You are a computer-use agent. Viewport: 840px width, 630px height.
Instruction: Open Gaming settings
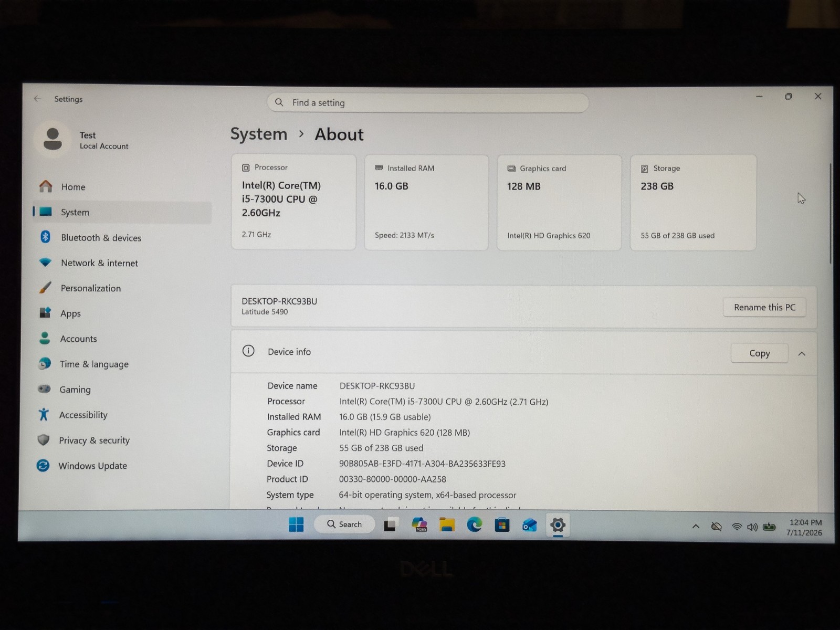122,389
